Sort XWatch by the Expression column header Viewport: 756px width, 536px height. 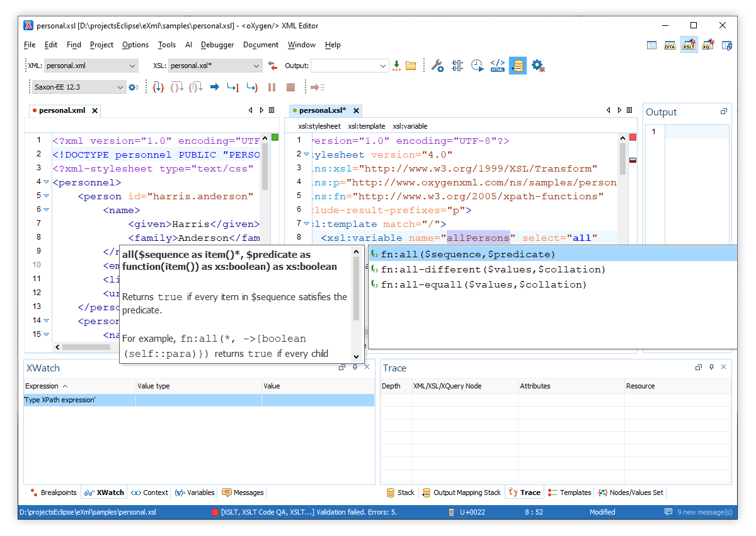click(x=79, y=386)
